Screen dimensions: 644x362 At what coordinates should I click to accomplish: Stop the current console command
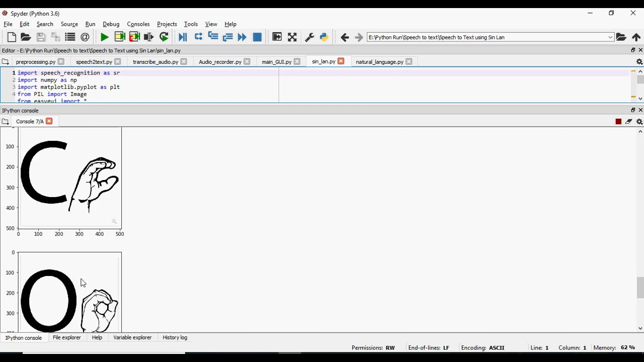click(x=618, y=122)
